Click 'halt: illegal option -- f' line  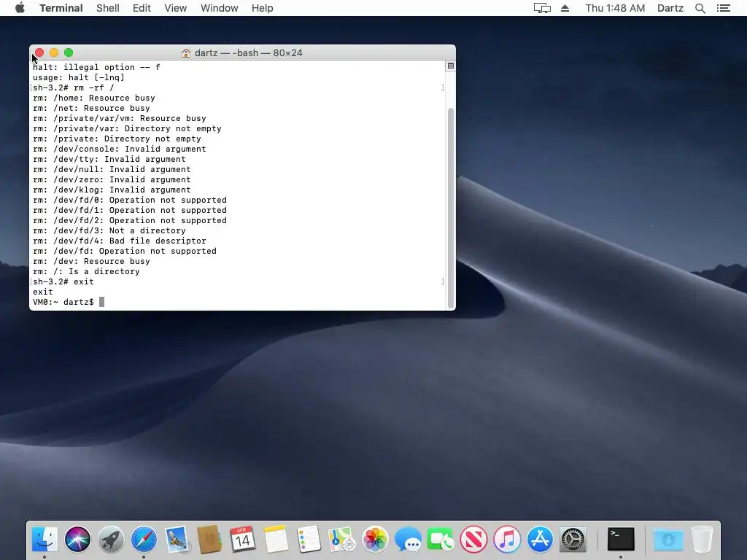(x=96, y=68)
